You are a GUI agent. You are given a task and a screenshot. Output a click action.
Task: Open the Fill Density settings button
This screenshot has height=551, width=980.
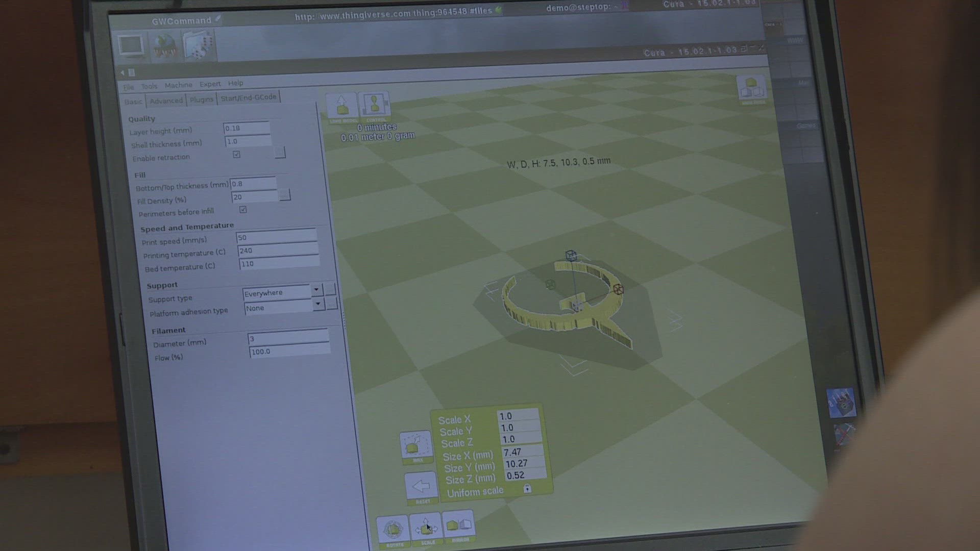(x=285, y=195)
